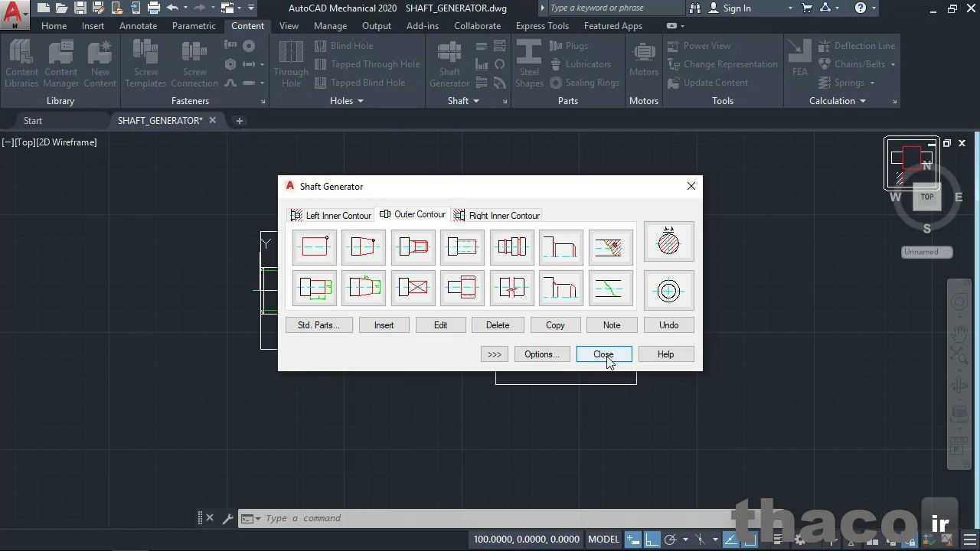Viewport: 980px width, 551px height.
Task: Expand the Holes panel dropdown
Action: (x=361, y=101)
